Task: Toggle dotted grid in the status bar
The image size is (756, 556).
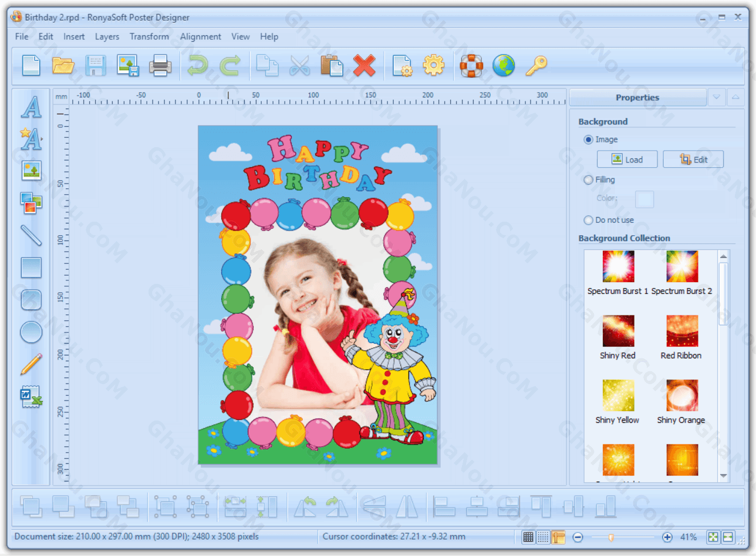Action: pos(544,537)
